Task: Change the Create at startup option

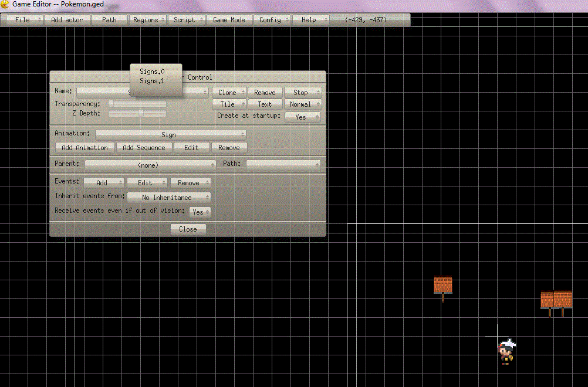Action: [303, 117]
